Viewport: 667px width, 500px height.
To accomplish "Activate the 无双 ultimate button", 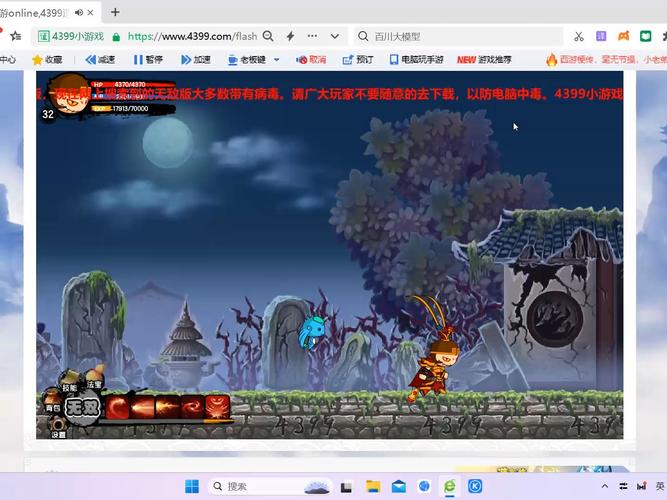I will [x=83, y=408].
